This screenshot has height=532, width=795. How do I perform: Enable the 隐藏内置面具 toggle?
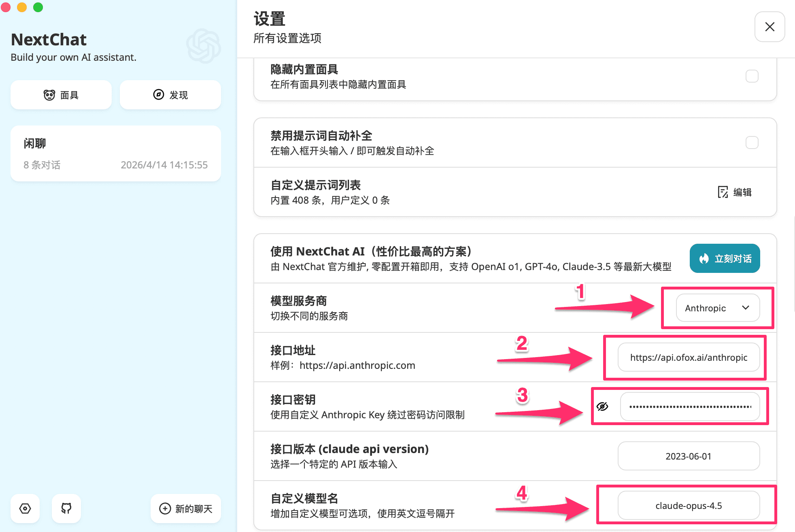pos(752,76)
